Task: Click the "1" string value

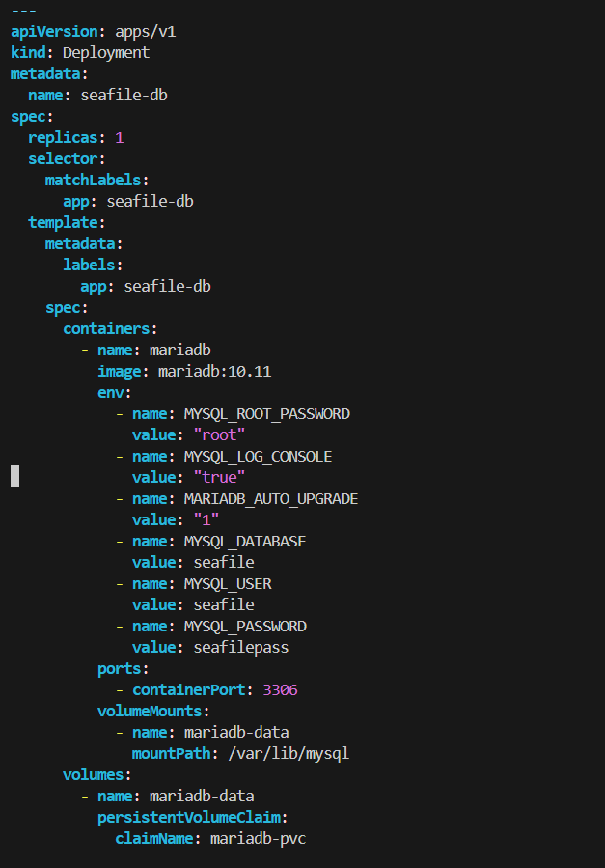Action: tap(206, 519)
